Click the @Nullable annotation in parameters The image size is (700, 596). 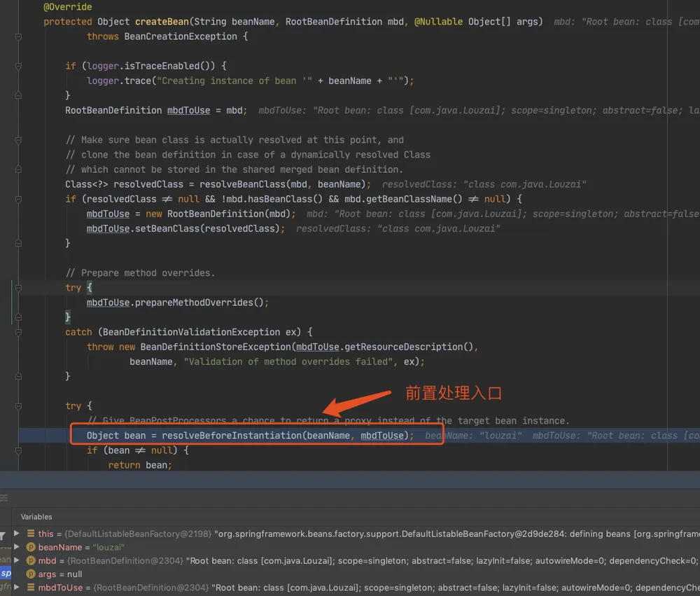[x=438, y=22]
